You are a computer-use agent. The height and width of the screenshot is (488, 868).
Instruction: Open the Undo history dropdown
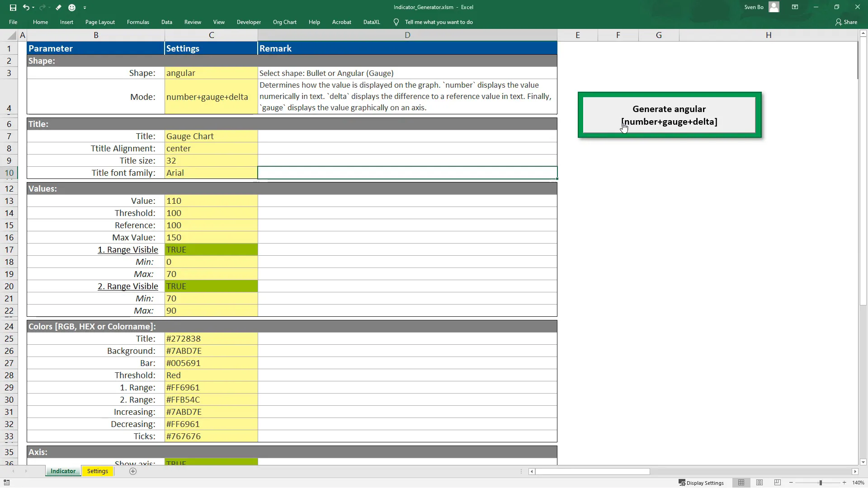point(33,7)
